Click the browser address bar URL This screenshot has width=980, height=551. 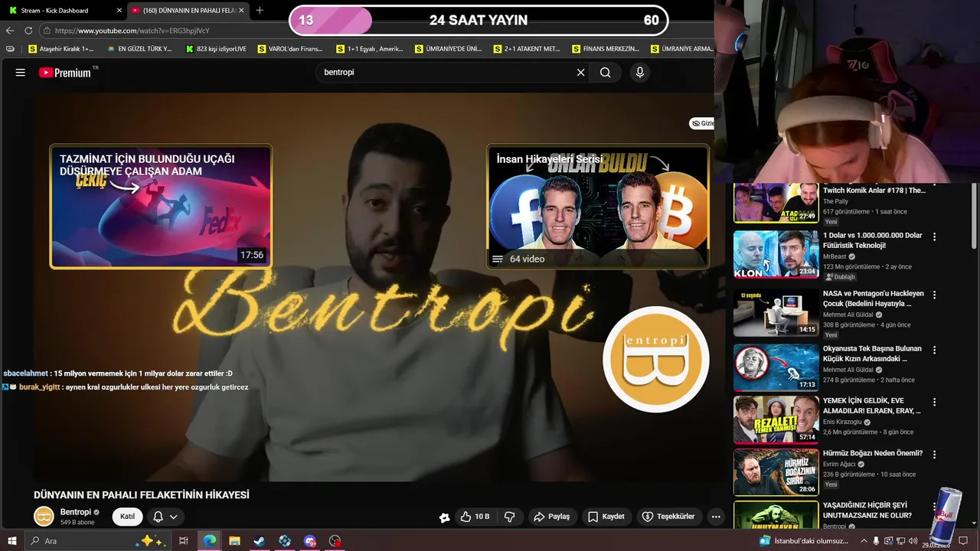tap(132, 31)
